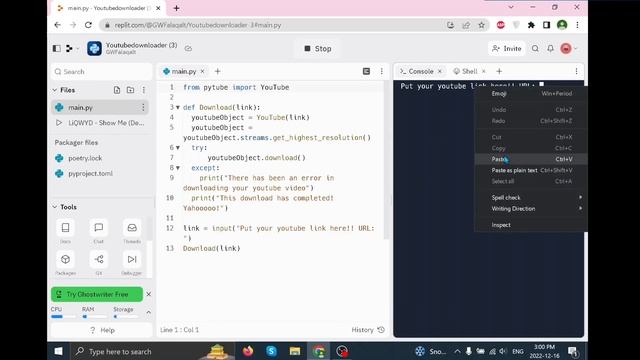640x360 pixels.
Task: Open the LiQWYD - Show Me video file
Action: [100, 123]
